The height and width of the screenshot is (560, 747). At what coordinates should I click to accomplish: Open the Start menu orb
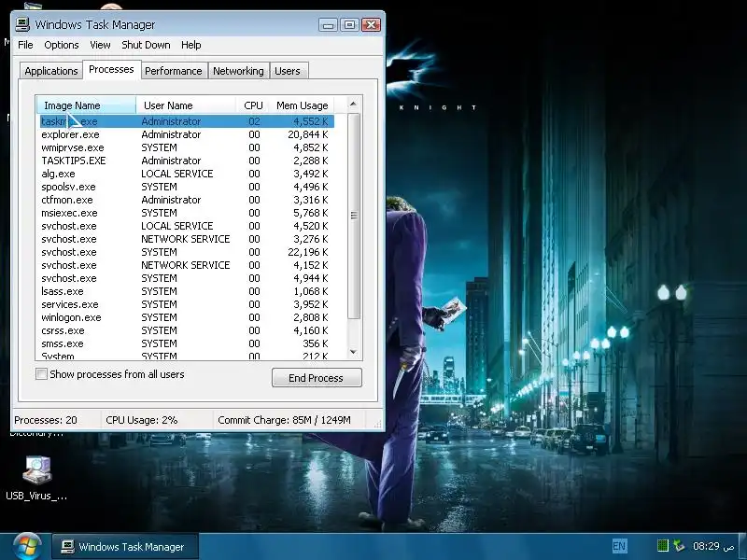[x=27, y=546]
